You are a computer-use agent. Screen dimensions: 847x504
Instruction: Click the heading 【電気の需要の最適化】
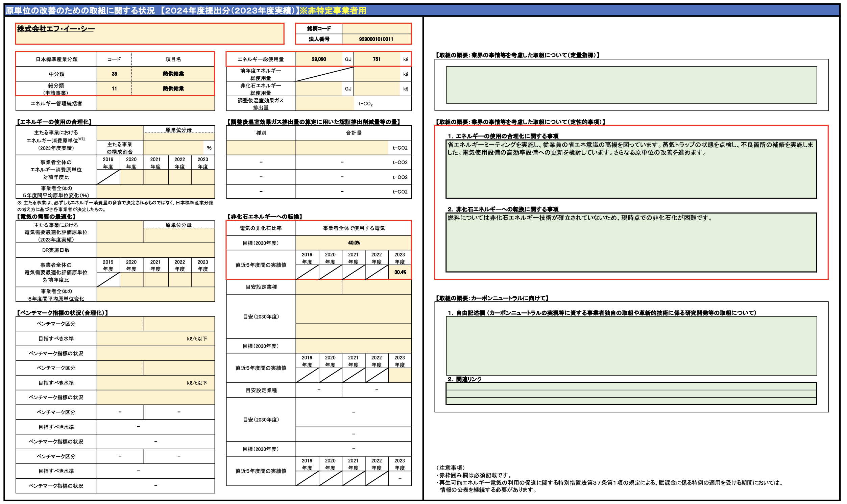click(46, 217)
